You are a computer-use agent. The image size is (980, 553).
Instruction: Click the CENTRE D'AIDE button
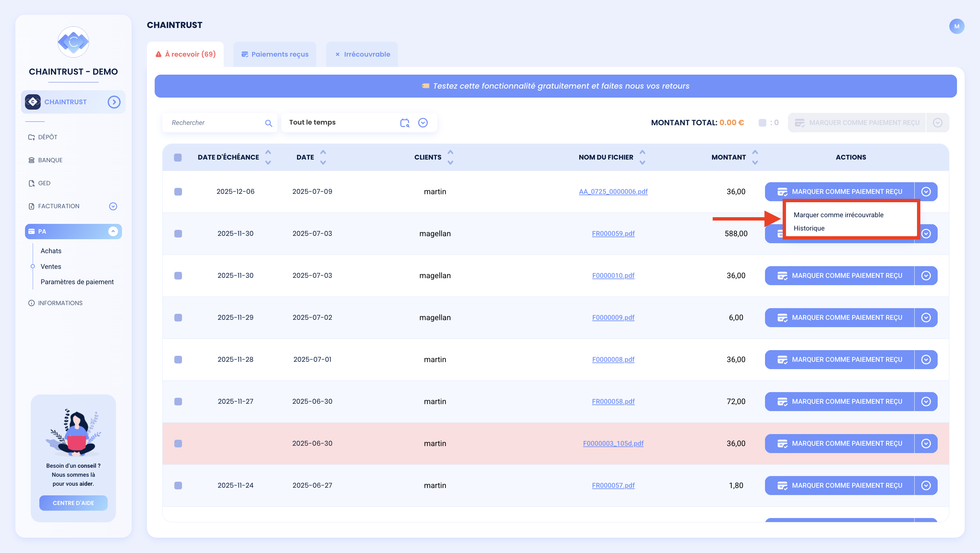(x=73, y=503)
